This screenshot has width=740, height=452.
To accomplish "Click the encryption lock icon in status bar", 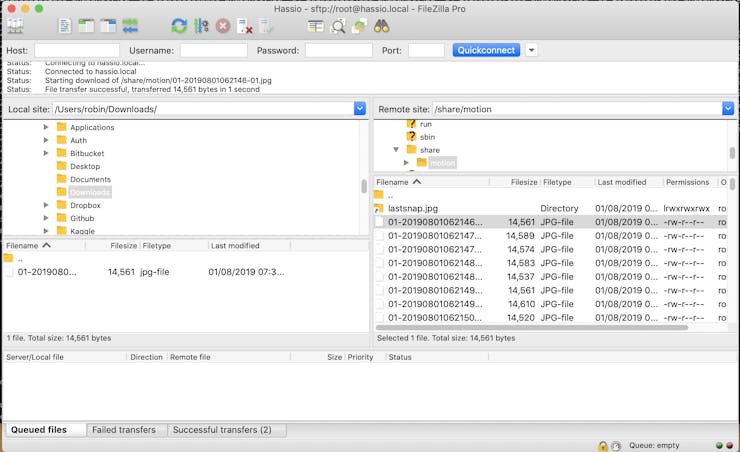I will 603,445.
